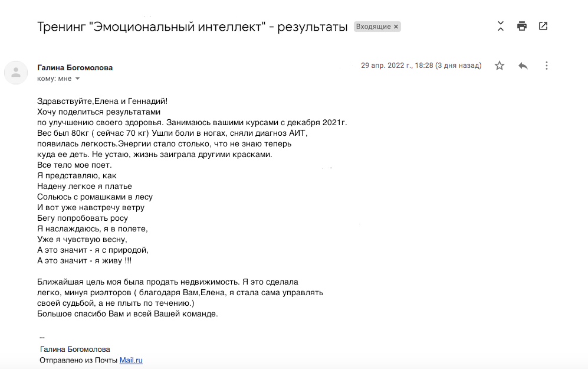Click the 'кому: мне' recipient text
This screenshot has height=369, width=588.
pyautogui.click(x=54, y=79)
